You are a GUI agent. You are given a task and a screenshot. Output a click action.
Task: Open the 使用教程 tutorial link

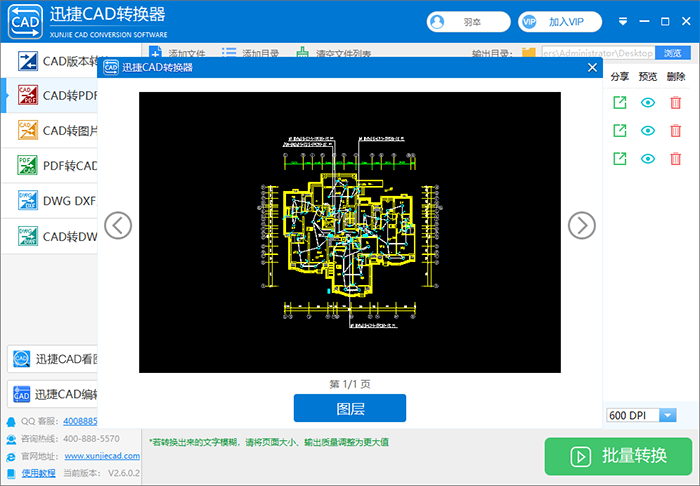(38, 473)
